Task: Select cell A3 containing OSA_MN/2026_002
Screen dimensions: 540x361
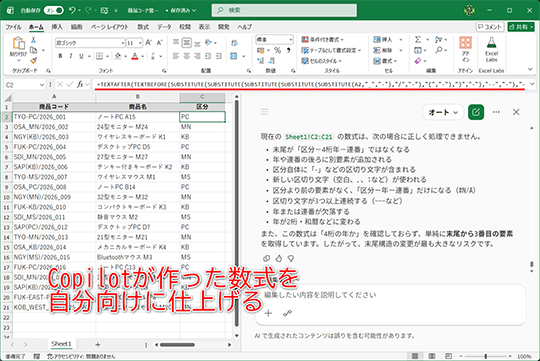Action: 54,127
